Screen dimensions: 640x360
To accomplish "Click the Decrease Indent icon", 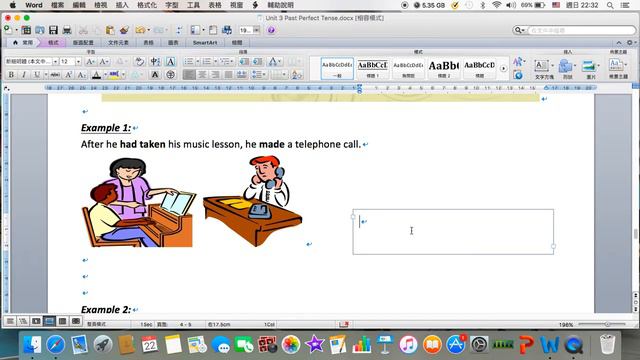I will point(244,62).
